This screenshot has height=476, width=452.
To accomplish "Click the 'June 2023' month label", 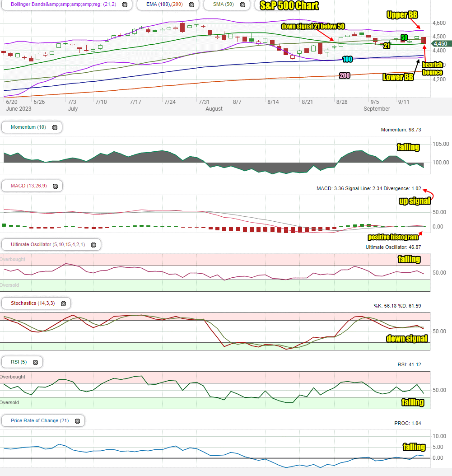I will 19,109.
